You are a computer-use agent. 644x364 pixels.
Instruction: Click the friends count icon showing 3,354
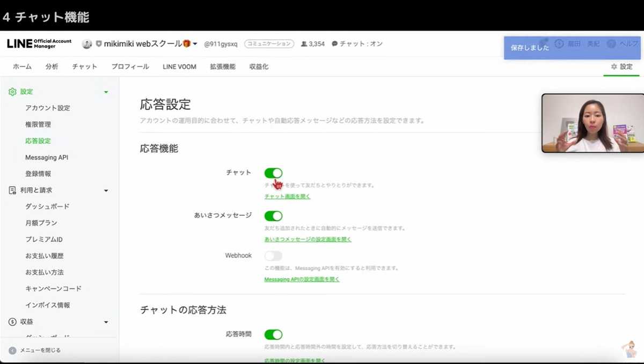304,44
